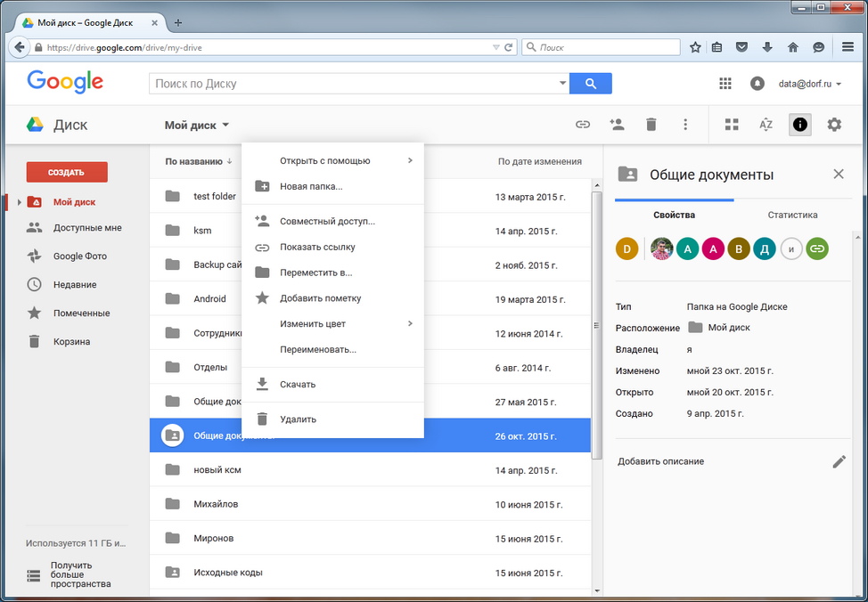
Task: Click the browser back arrow button
Action: 20,47
